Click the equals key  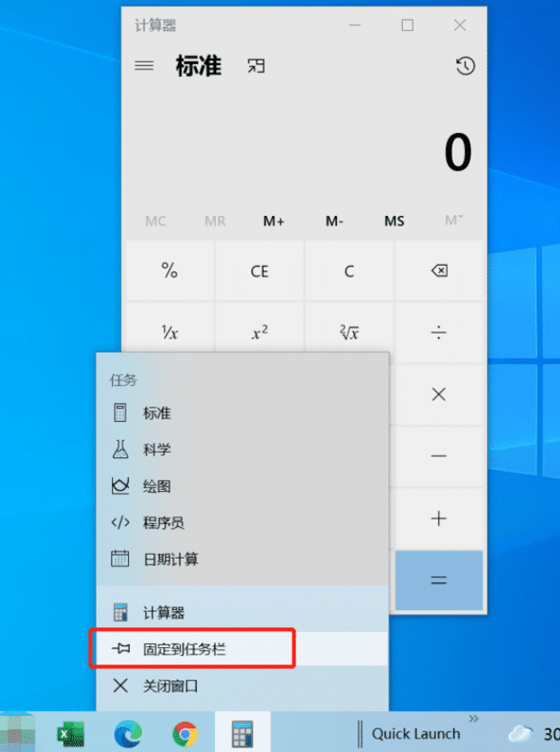click(439, 580)
